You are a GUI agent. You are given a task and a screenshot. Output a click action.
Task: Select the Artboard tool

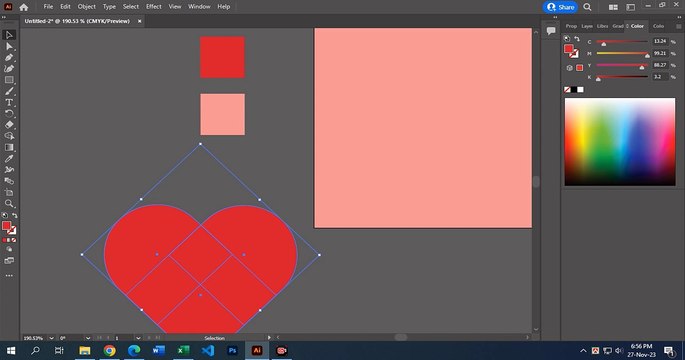(x=9, y=193)
